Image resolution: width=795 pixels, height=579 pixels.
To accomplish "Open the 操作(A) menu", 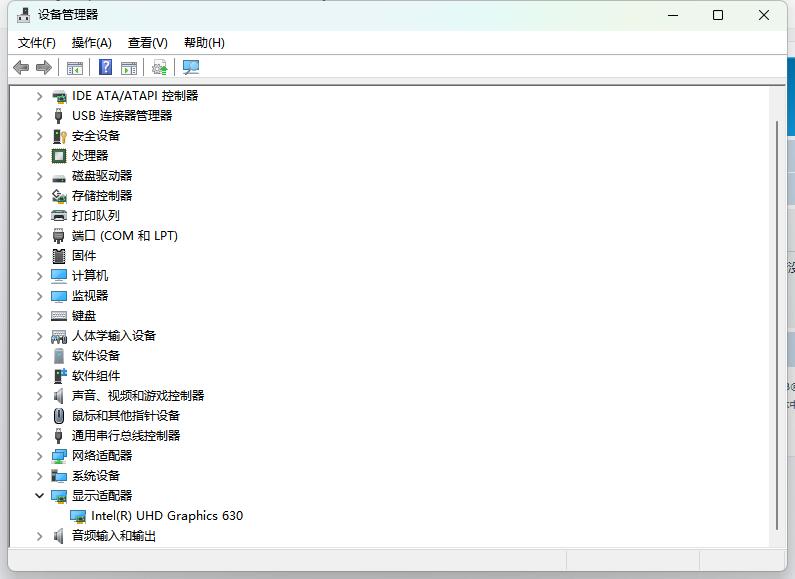I will [92, 42].
